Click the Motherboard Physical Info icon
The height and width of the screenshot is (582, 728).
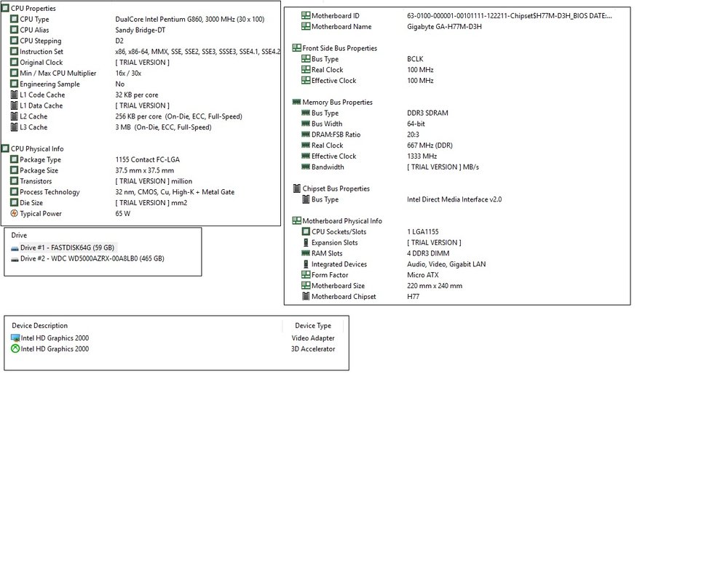click(297, 220)
